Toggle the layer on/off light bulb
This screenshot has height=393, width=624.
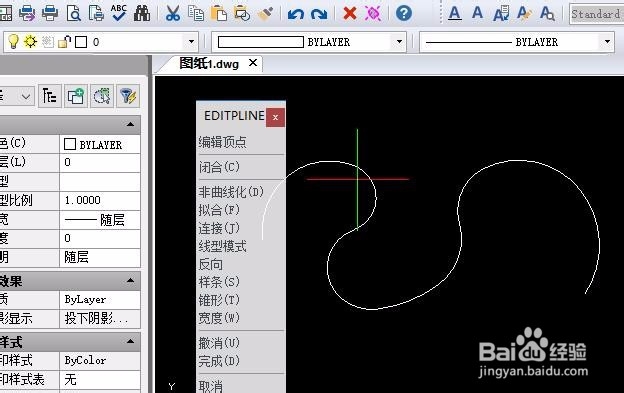(13, 41)
